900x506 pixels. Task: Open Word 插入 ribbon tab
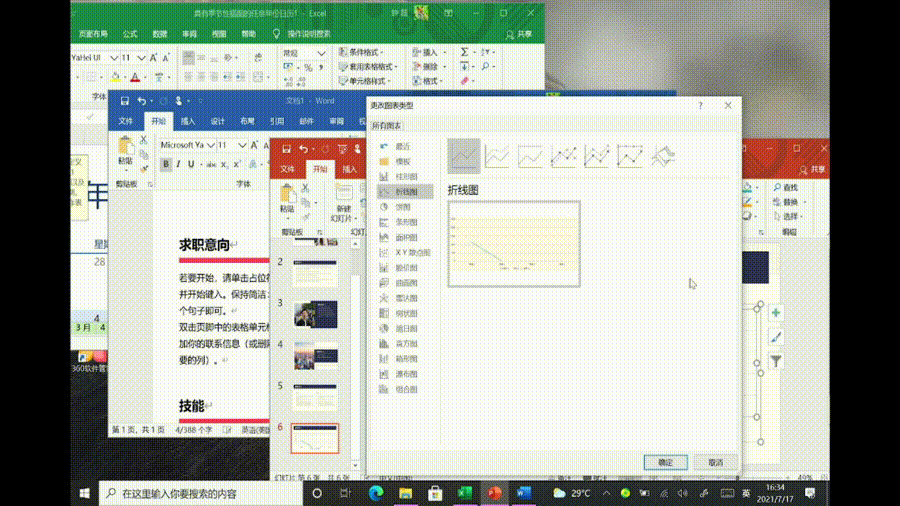tap(188, 121)
